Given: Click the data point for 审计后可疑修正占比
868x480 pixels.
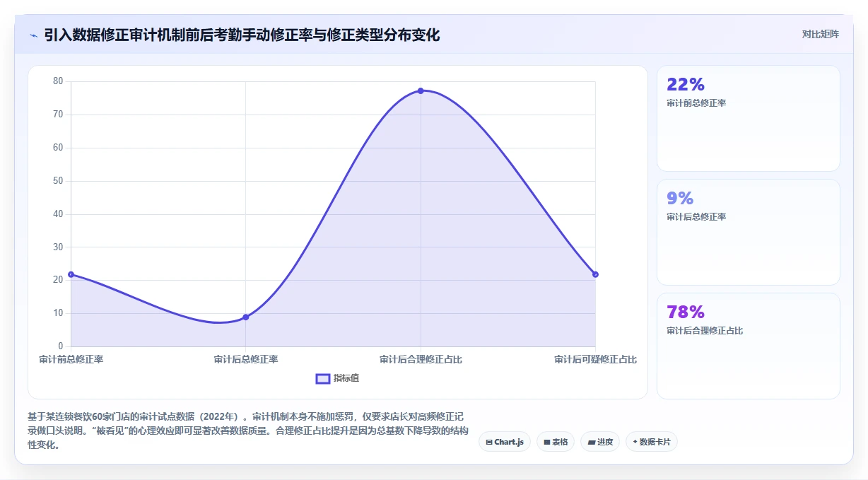Looking at the screenshot, I should pos(595,274).
